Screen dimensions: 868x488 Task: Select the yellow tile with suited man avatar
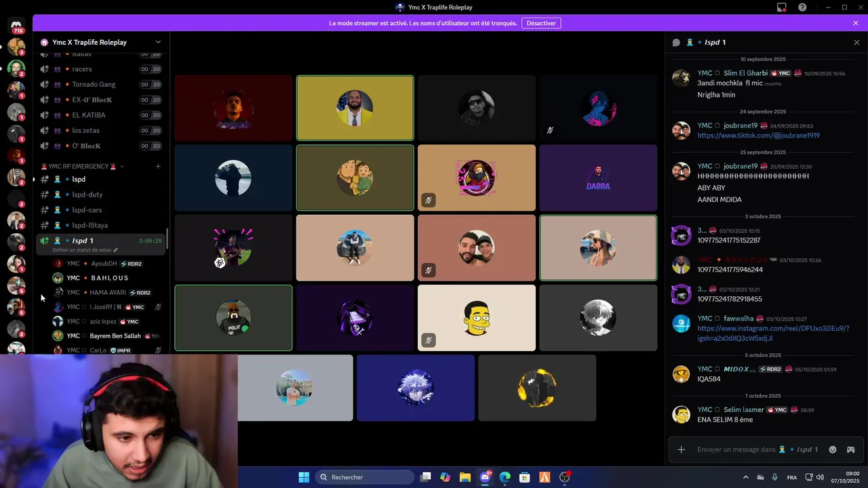click(355, 108)
